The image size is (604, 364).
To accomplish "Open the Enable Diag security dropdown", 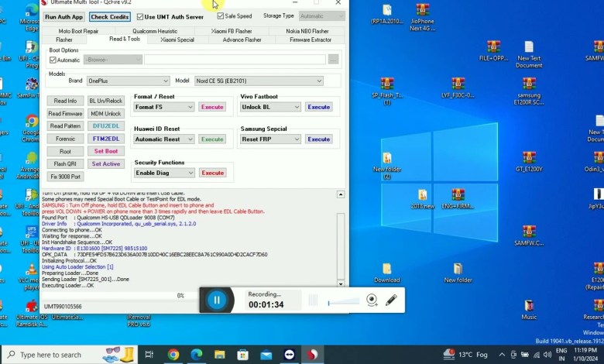I will (163, 173).
